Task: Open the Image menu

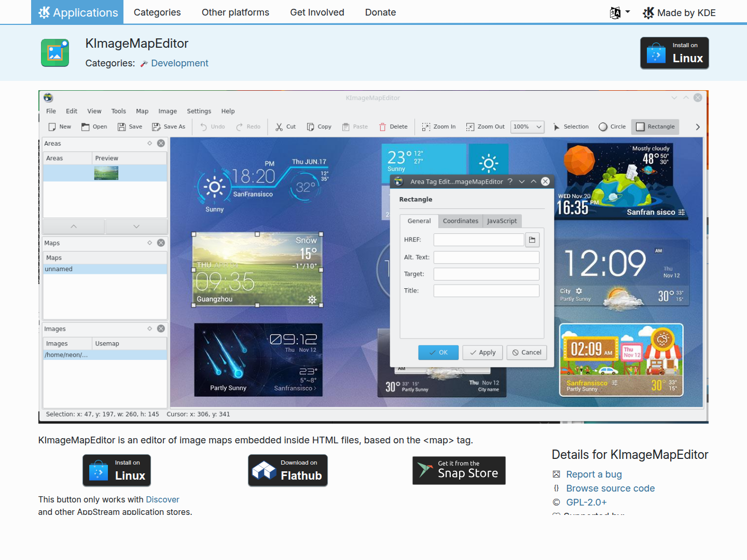Action: click(x=168, y=111)
